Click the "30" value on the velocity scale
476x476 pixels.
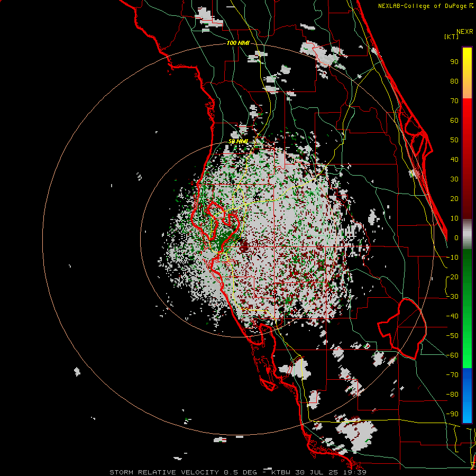(x=454, y=179)
